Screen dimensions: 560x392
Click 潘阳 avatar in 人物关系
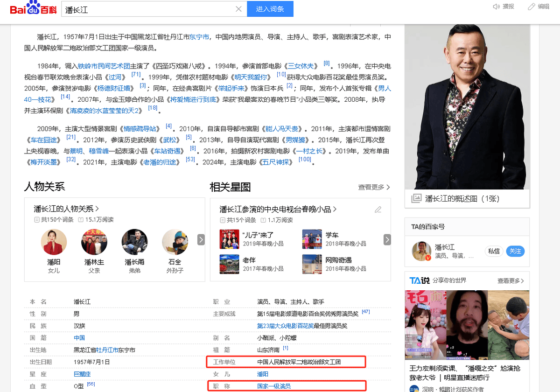tap(54, 242)
